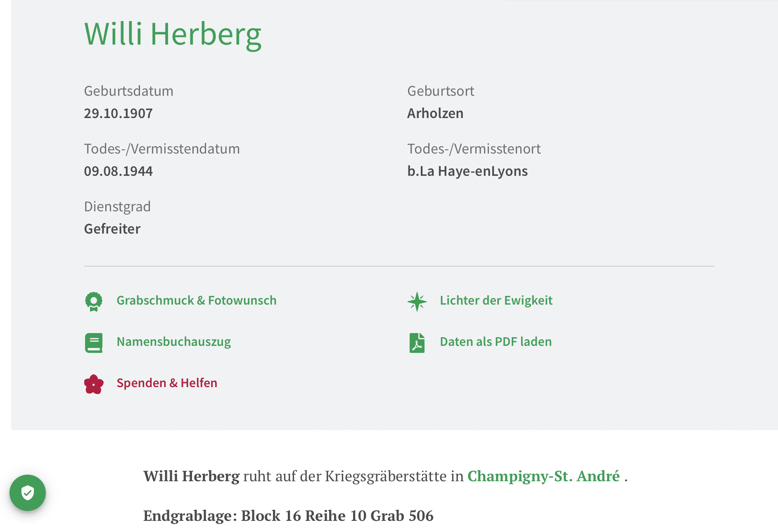Click the Endgrablage Block 16 grave text

288,515
